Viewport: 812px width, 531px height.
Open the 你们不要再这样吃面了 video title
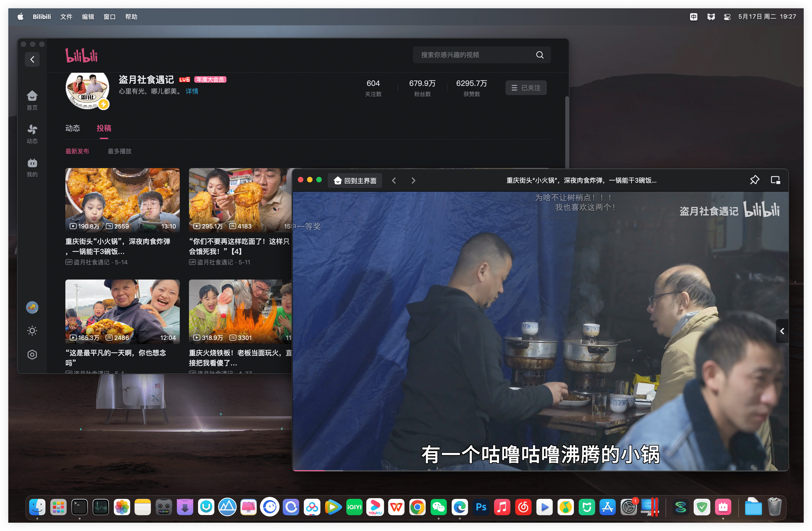pyautogui.click(x=240, y=246)
